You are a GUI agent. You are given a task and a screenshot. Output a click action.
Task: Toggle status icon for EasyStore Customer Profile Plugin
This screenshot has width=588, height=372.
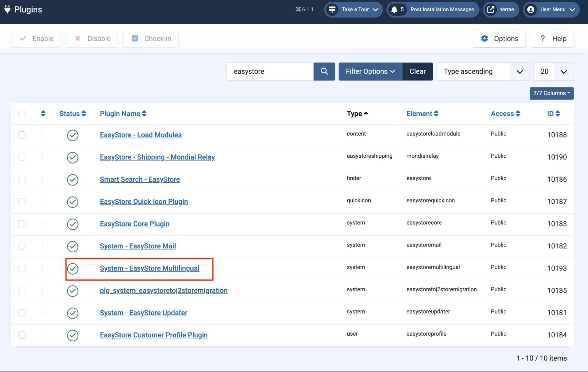(x=73, y=335)
